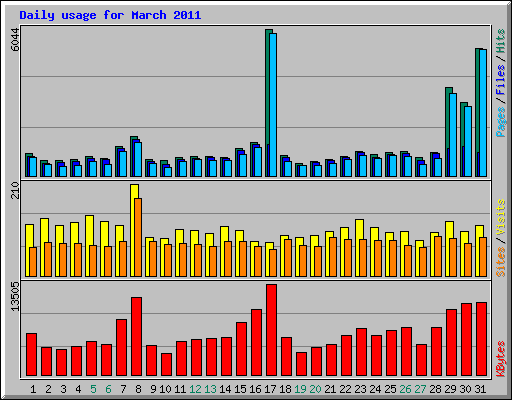Click the red KBytes bar on day 17

(x=271, y=330)
